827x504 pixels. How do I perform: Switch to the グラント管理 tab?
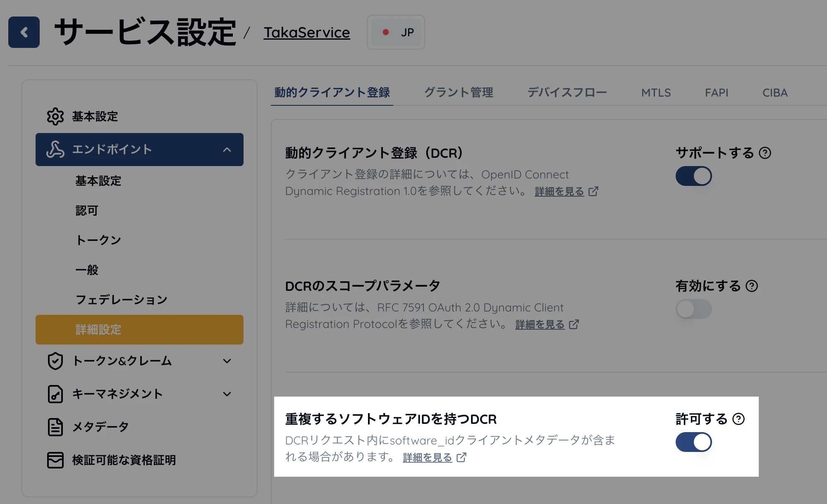459,93
